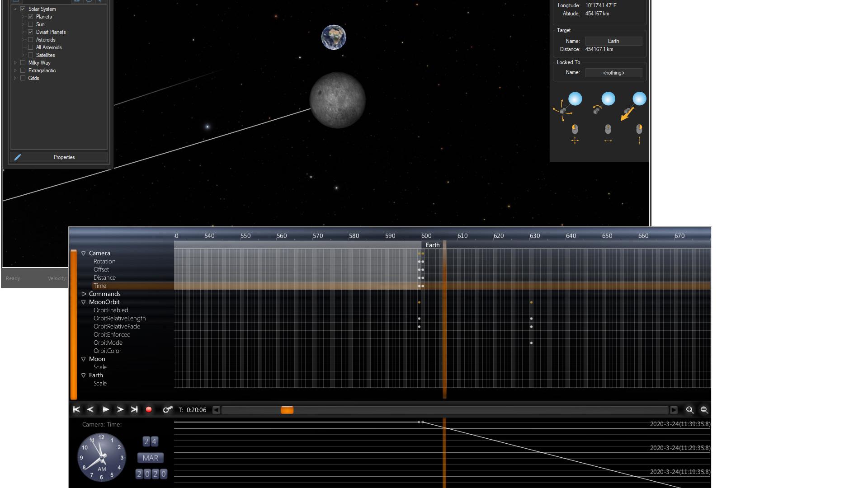Step forward one frame
The image size is (868, 488).
click(120, 409)
